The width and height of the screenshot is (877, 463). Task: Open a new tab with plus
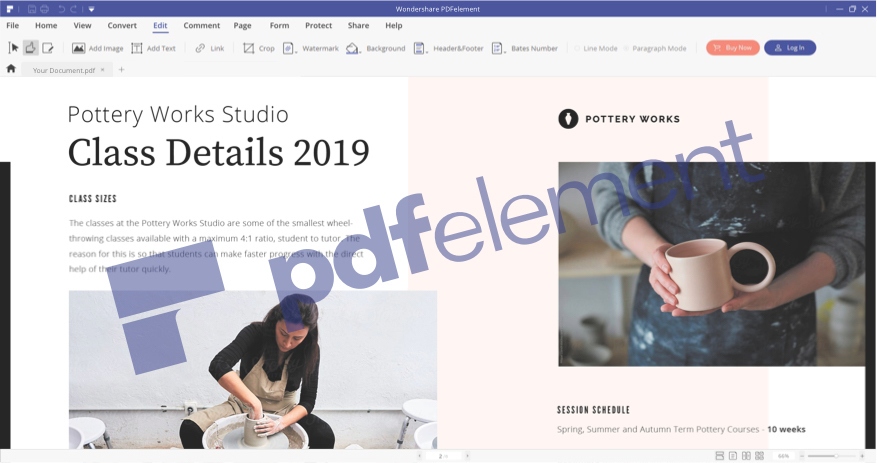121,70
